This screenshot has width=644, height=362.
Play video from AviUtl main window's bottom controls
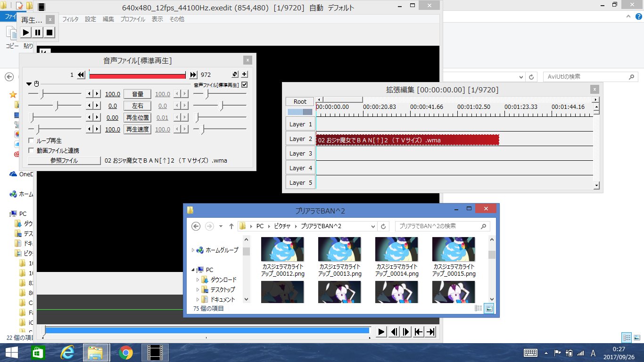point(381,332)
